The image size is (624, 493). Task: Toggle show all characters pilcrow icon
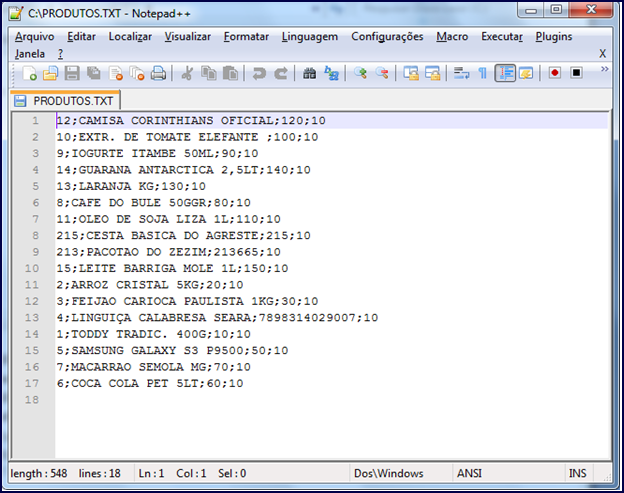point(483,73)
